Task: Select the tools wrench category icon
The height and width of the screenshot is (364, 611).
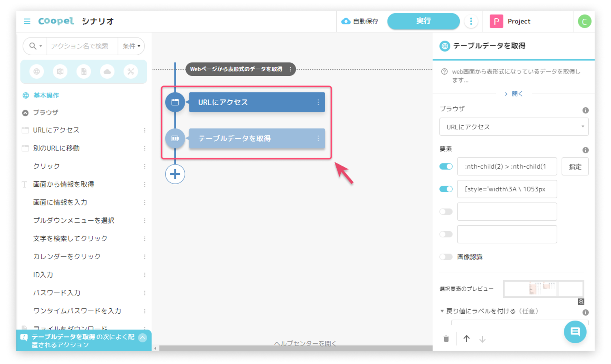Action: (130, 72)
